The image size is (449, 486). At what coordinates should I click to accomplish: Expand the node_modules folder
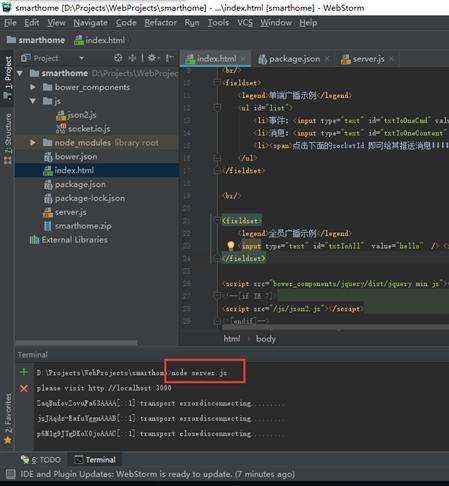click(33, 143)
